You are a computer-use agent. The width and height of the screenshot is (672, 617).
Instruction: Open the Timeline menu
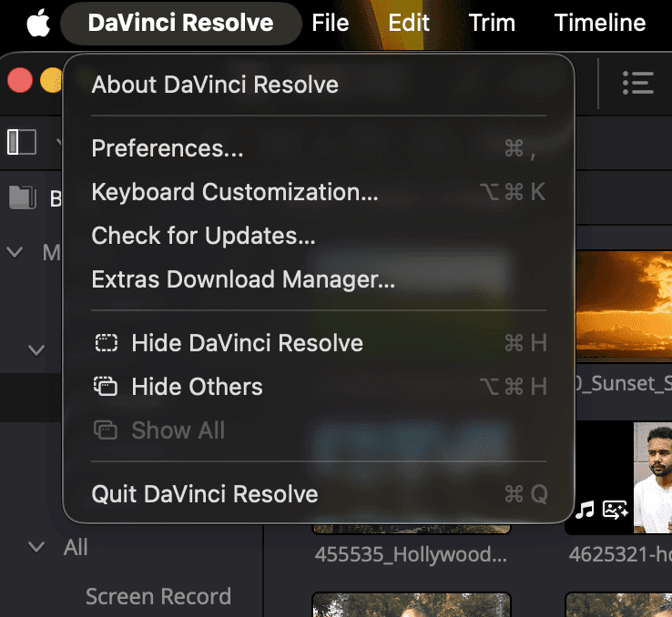coord(599,23)
